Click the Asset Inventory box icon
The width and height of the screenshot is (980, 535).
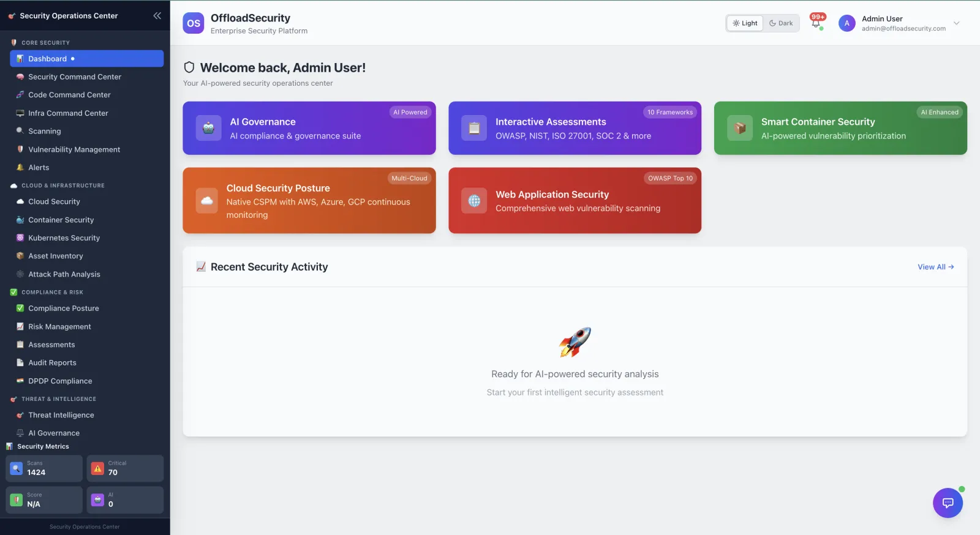20,256
